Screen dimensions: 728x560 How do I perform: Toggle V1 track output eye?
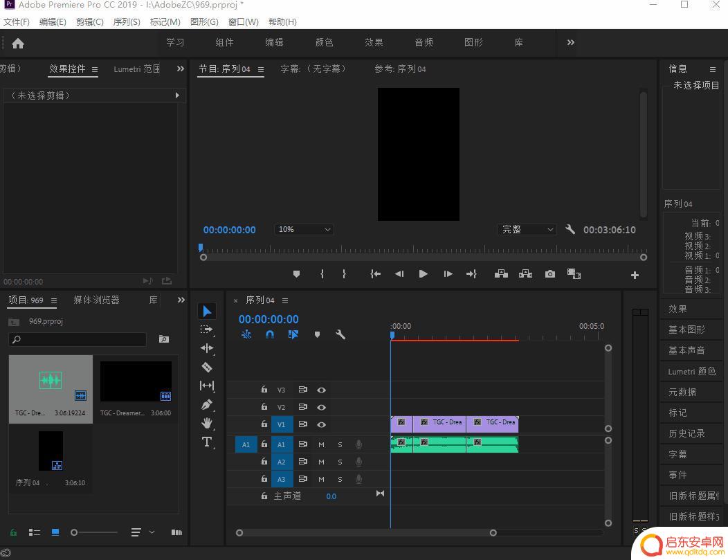(x=321, y=424)
